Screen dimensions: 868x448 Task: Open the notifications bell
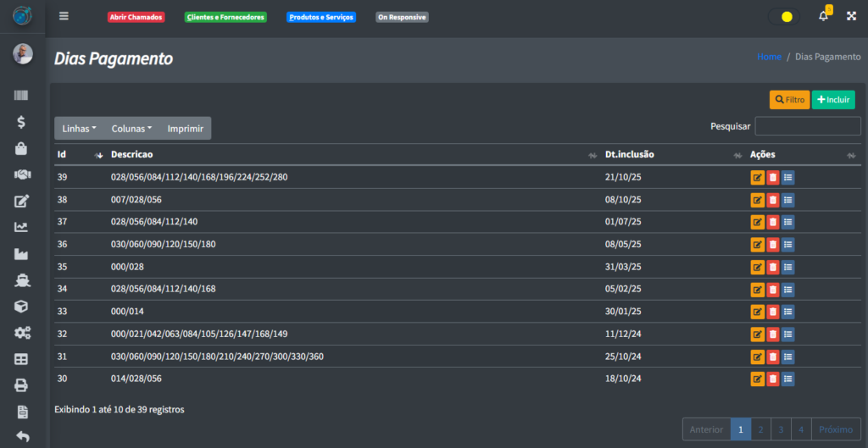823,16
